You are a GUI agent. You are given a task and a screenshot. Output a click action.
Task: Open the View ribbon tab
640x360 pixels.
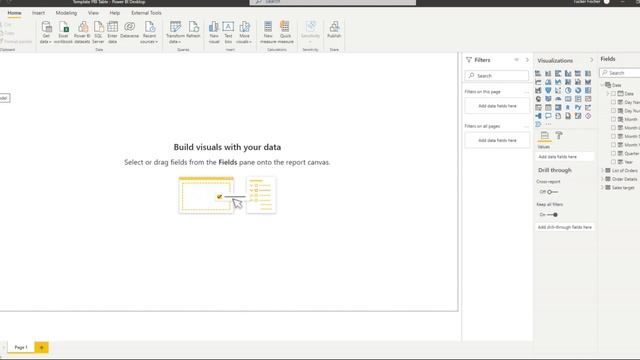tap(93, 13)
